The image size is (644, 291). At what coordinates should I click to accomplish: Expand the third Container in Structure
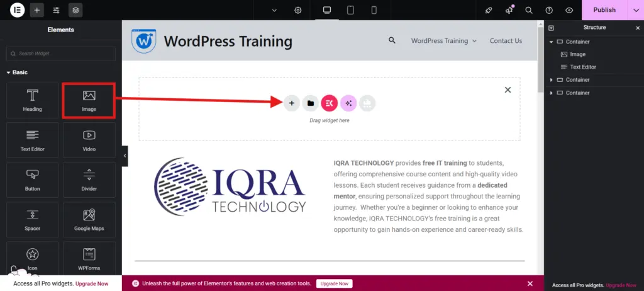(x=552, y=93)
